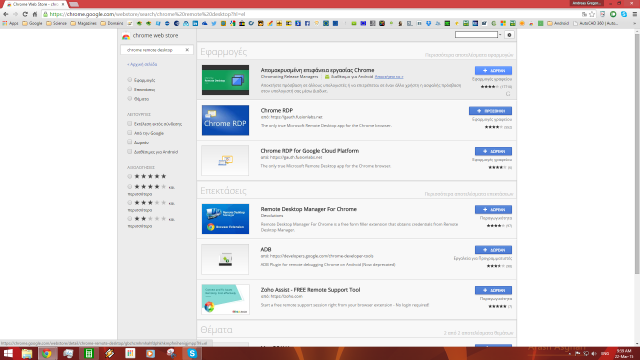
Task: Open the Chrome hamburger menu
Action: click(635, 14)
